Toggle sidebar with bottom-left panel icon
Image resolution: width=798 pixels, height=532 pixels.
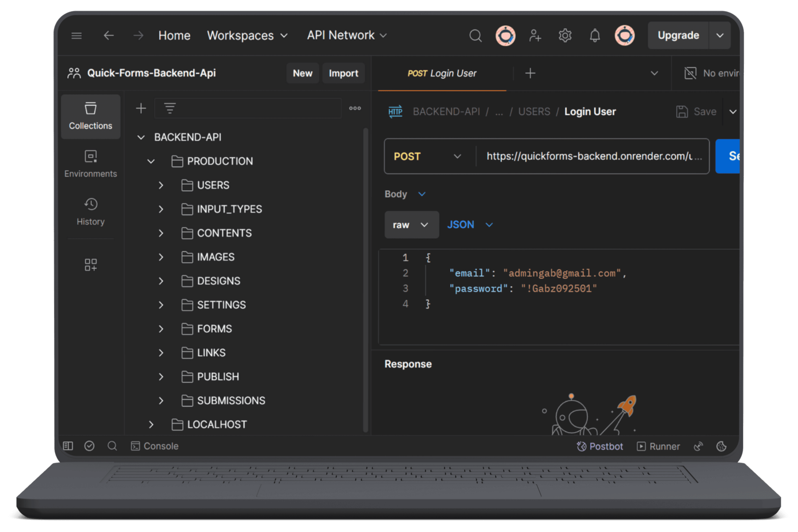[68, 446]
